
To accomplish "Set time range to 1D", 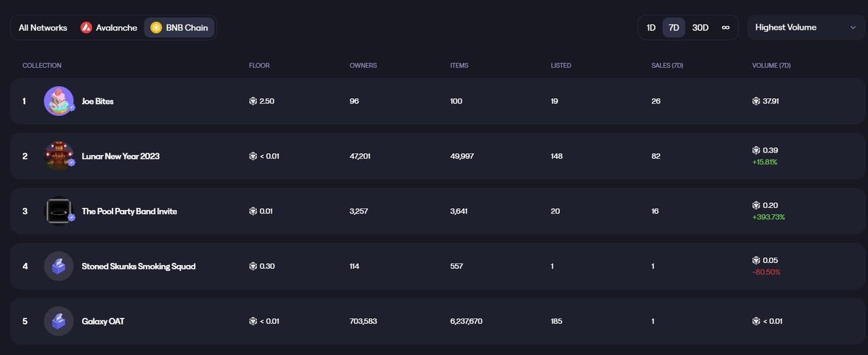I will coord(651,28).
